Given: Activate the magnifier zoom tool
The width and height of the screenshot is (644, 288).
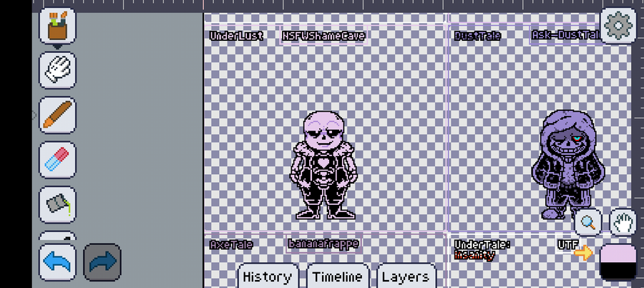Looking at the screenshot, I should click(x=588, y=222).
